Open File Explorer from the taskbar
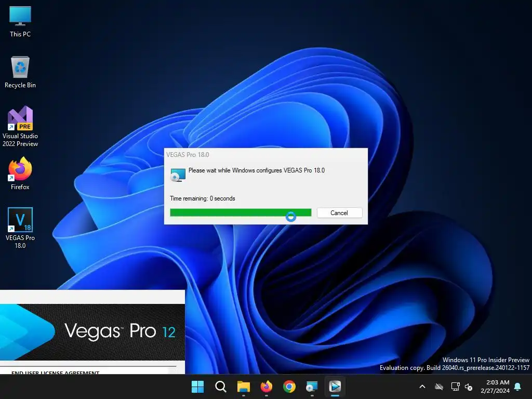Screen dimensions: 532x399 point(244,387)
